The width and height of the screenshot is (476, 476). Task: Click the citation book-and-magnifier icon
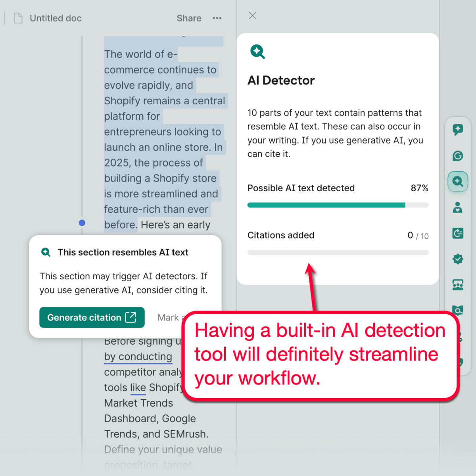tap(458, 311)
